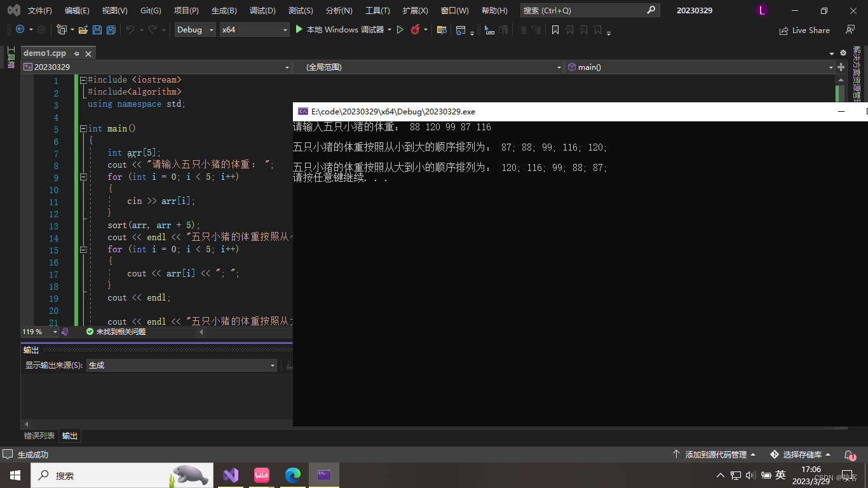
Task: Click the Previous Bookmark icon
Action: click(569, 30)
